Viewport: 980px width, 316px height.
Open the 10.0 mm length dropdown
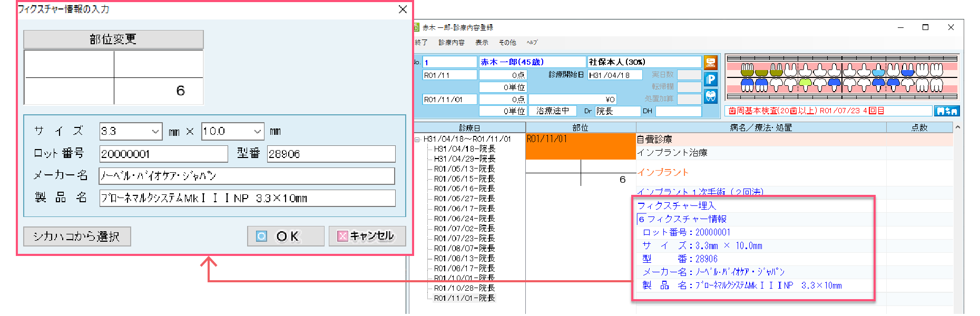(257, 131)
